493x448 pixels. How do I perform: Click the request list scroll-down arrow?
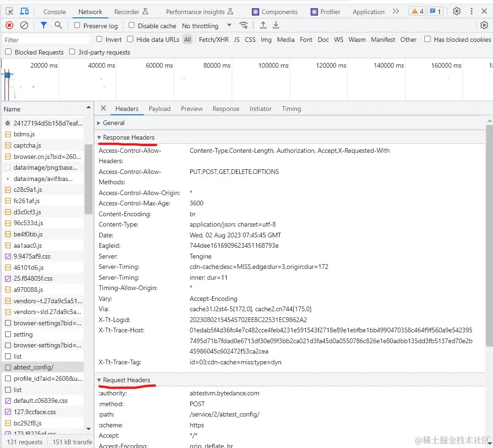[89, 429]
